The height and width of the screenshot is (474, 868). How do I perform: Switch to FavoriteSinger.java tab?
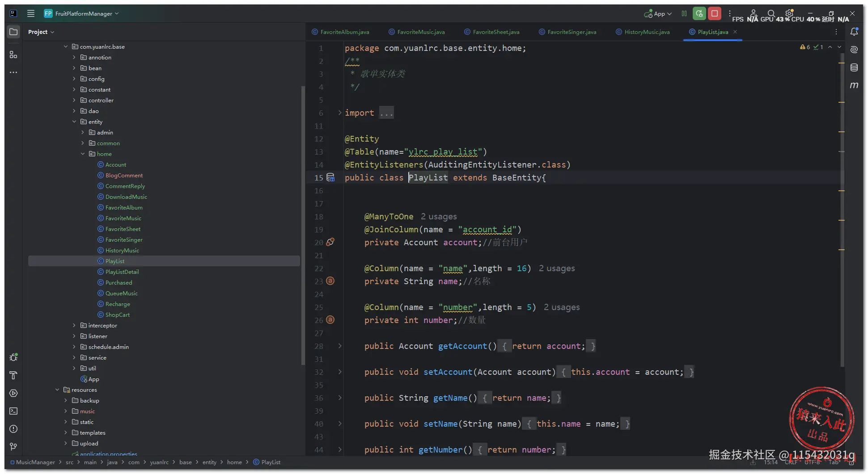tap(567, 32)
